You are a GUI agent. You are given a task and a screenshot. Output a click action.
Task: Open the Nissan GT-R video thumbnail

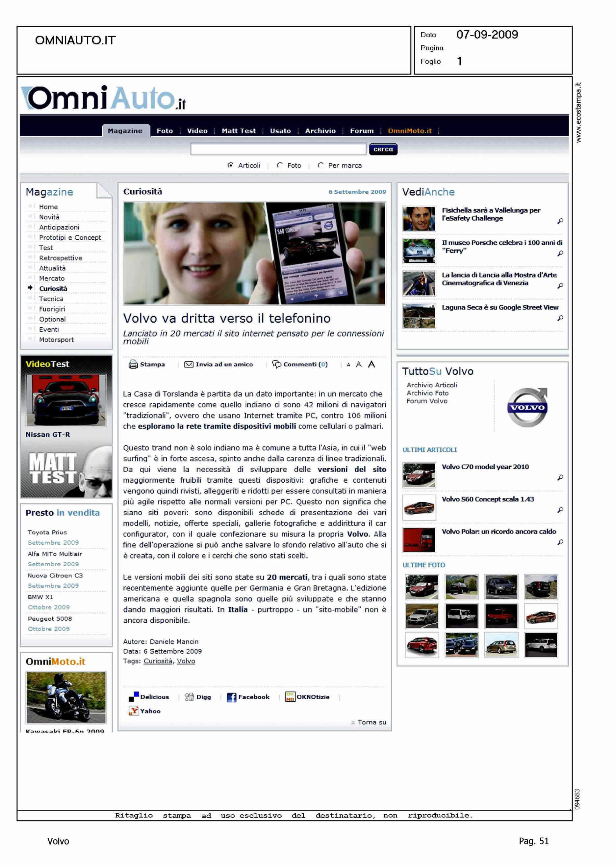coord(66,400)
